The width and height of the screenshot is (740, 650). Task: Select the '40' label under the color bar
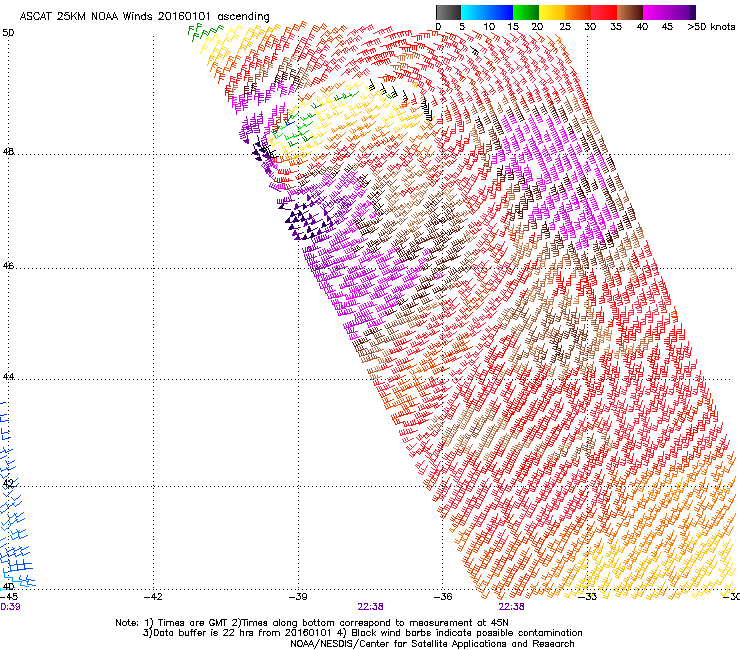642,27
